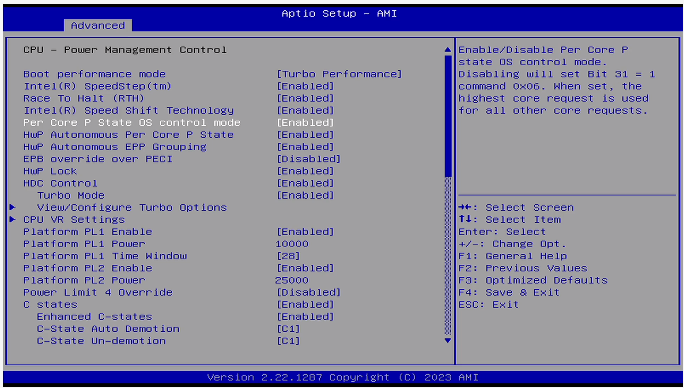The image size is (684, 388).
Task: Select EPB override over PECI row
Action: click(98, 159)
